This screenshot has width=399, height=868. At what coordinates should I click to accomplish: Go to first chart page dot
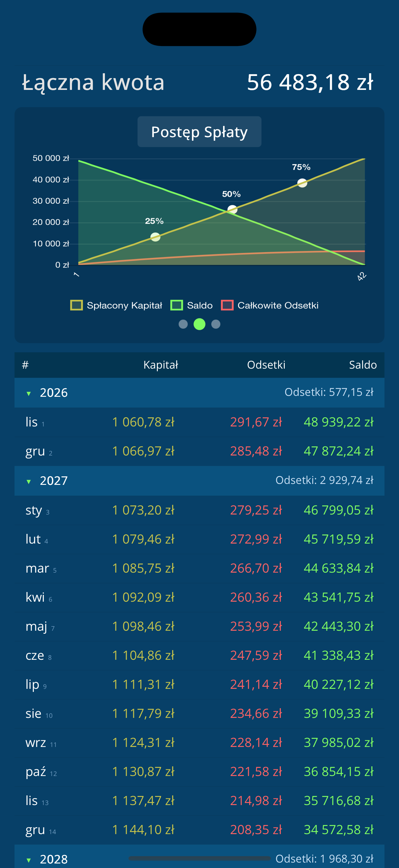click(x=183, y=324)
